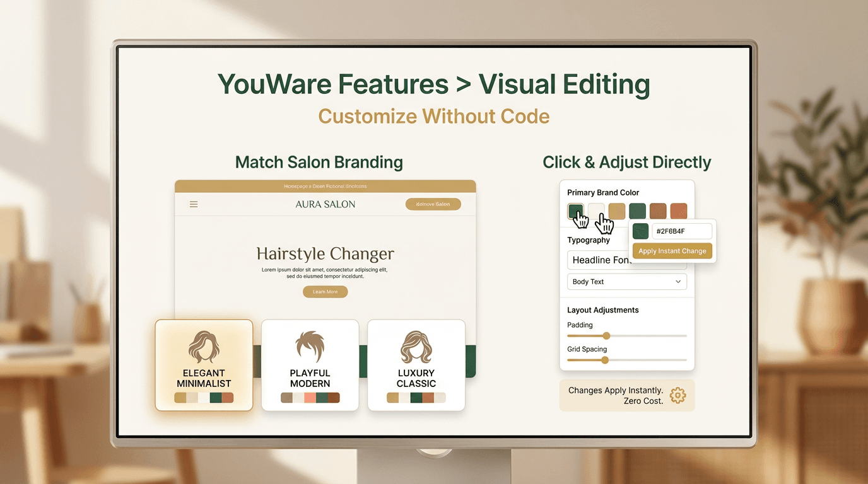Click the gear icon beside Changes Apply Instantly

(x=677, y=396)
